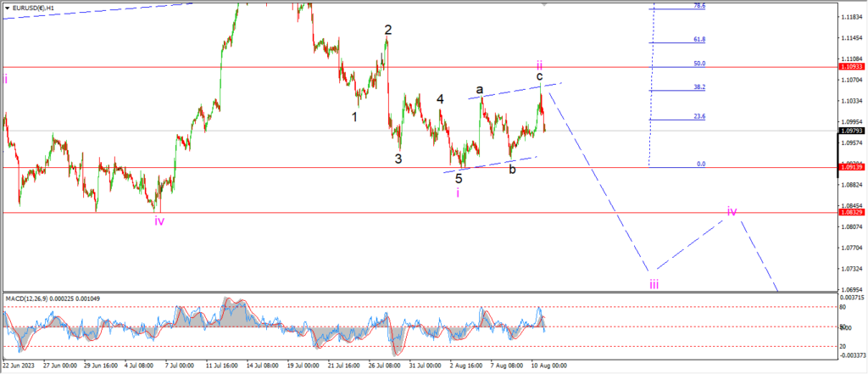Click the 1.11454 price axis value

[850, 37]
